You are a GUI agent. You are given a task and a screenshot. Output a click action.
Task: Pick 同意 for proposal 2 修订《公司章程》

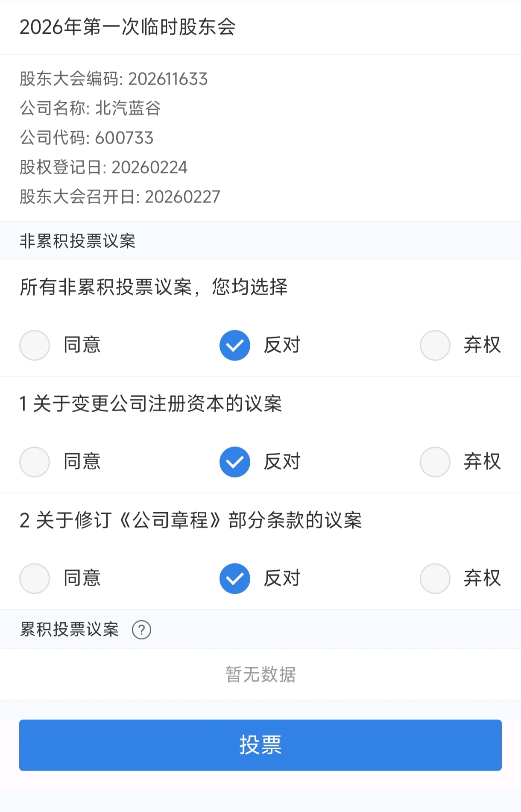coord(35,578)
